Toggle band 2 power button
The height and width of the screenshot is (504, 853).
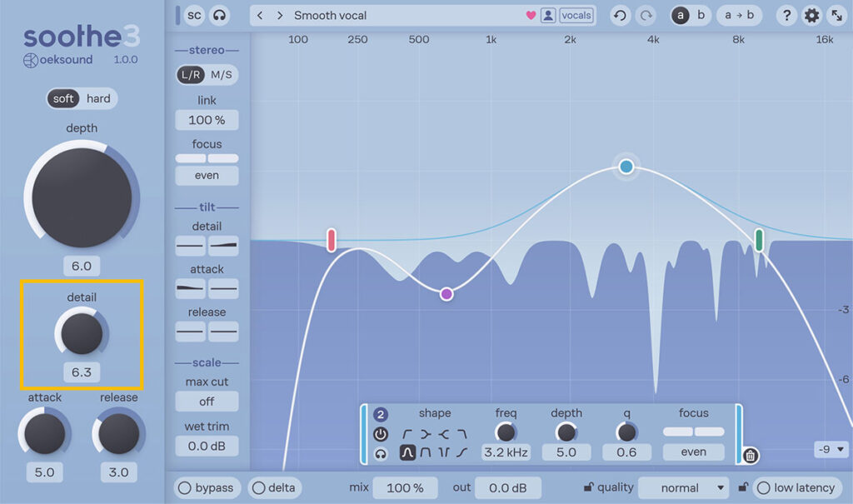click(x=380, y=434)
